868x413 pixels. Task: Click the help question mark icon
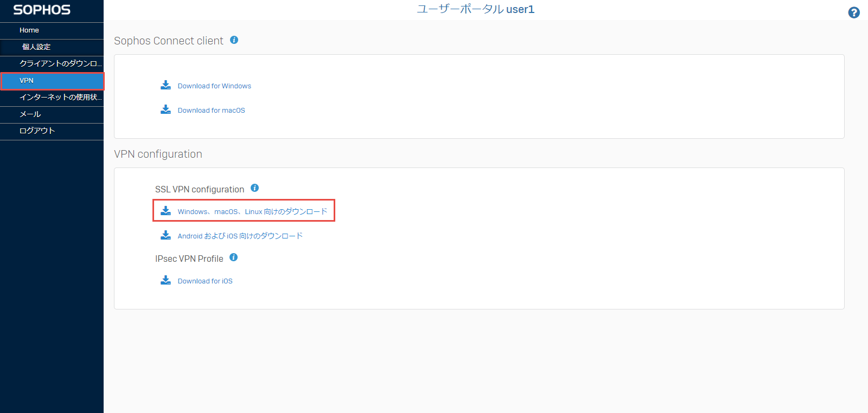[x=853, y=12]
